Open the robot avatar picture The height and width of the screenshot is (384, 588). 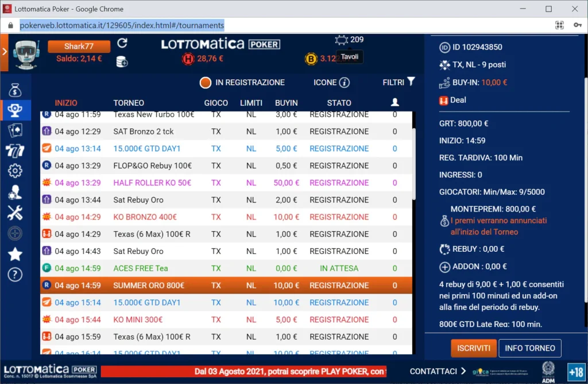[x=26, y=54]
